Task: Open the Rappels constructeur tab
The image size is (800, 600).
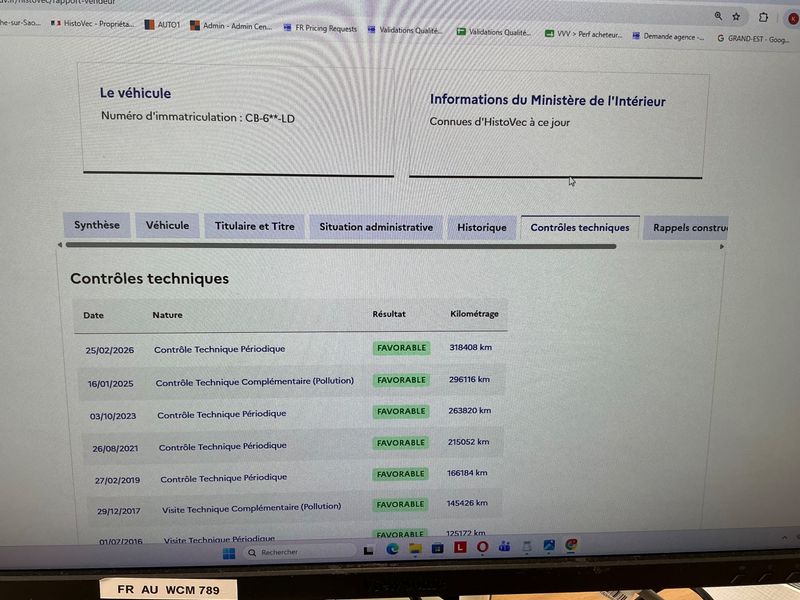Action: point(686,228)
